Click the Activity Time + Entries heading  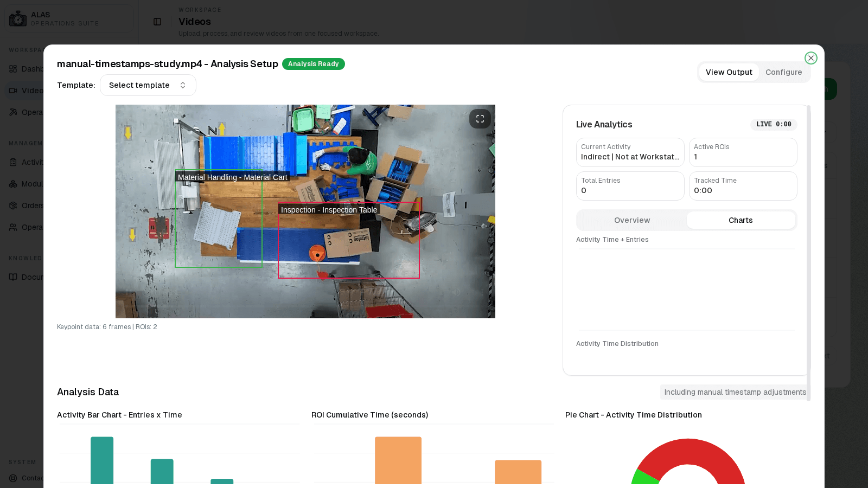pos(612,240)
